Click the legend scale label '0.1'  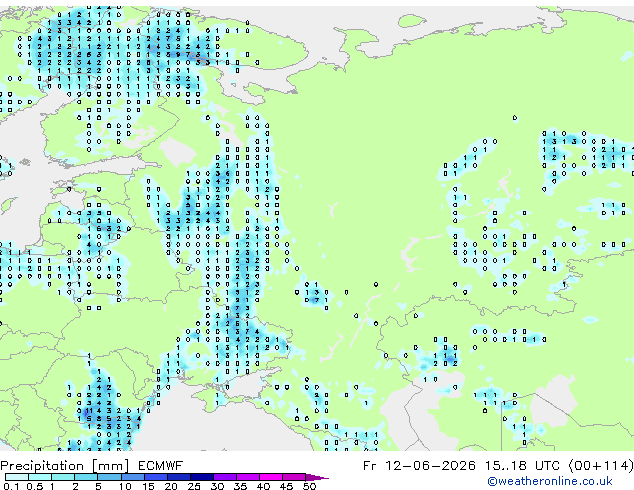11,486
